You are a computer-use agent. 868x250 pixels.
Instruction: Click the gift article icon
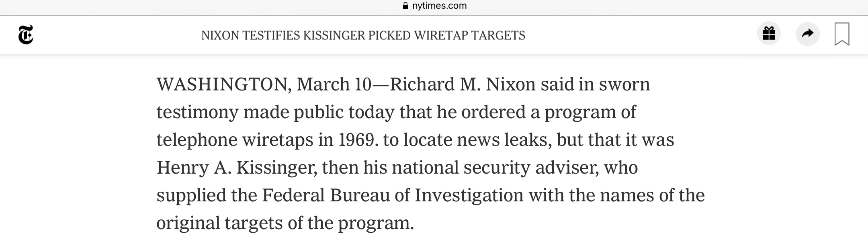pyautogui.click(x=769, y=34)
